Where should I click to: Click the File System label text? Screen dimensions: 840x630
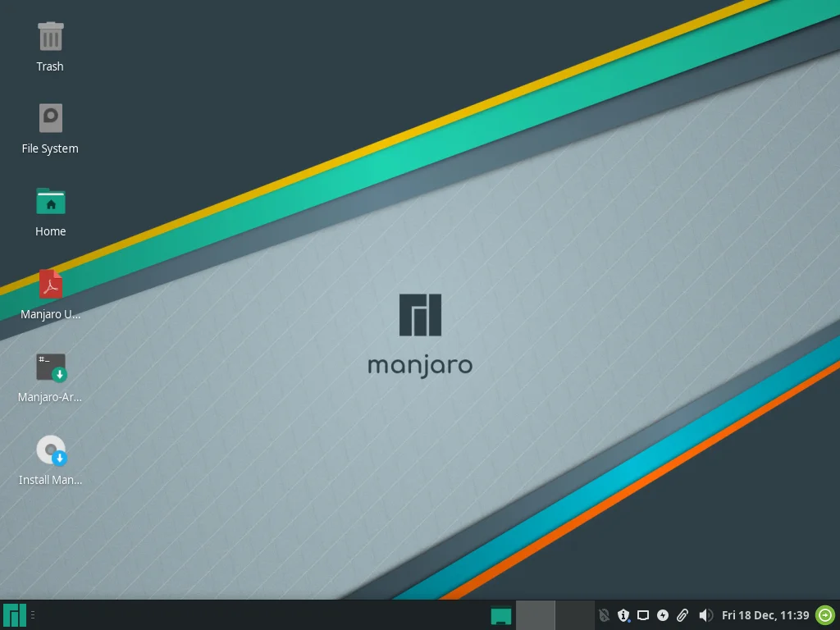coord(50,148)
